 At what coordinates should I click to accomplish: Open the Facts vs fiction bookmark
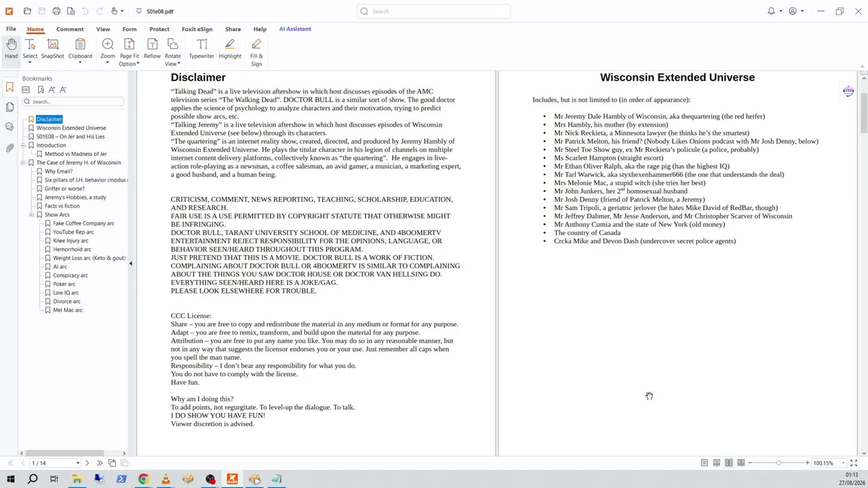(62, 206)
